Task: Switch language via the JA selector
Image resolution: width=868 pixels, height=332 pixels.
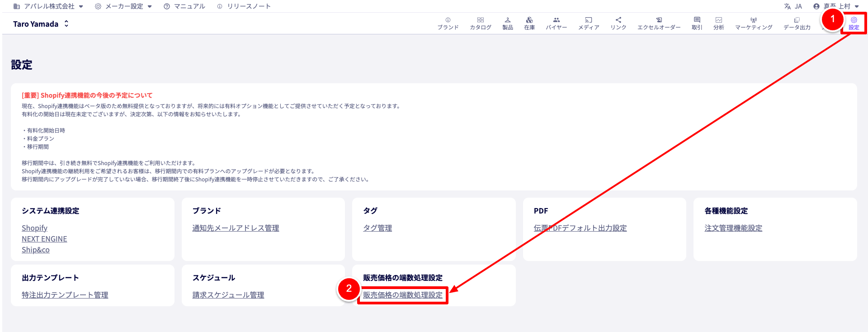Action: (x=793, y=6)
